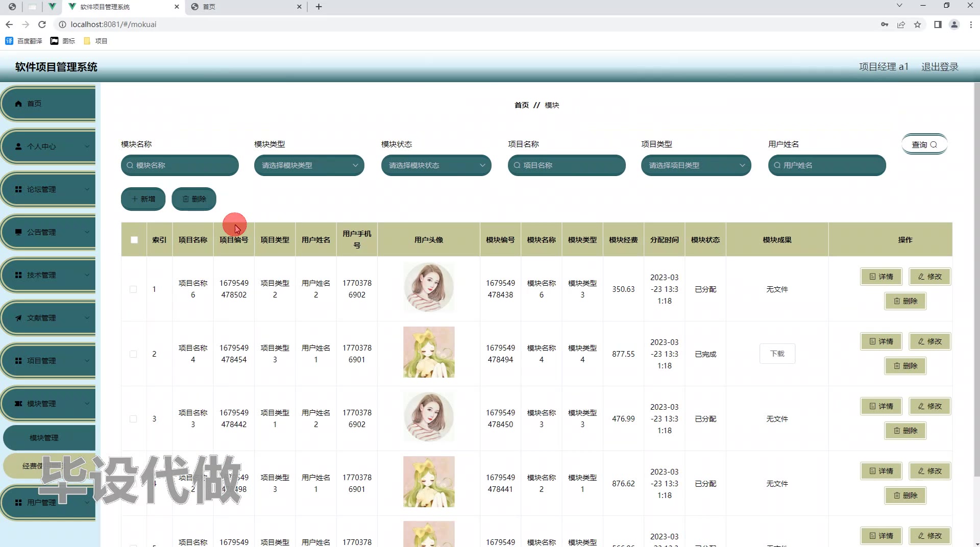Click 下载 in row 2 模块成果
The height and width of the screenshot is (547, 980).
coord(777,354)
